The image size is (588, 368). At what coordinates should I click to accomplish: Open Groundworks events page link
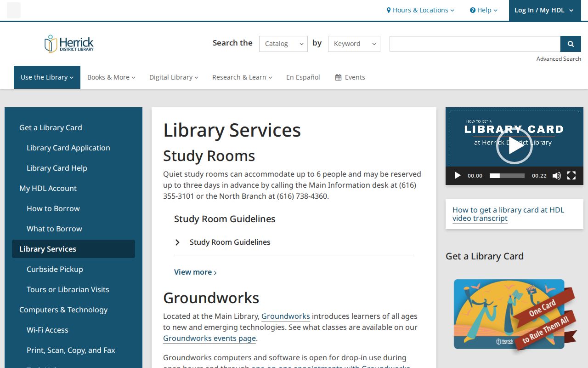coord(209,339)
